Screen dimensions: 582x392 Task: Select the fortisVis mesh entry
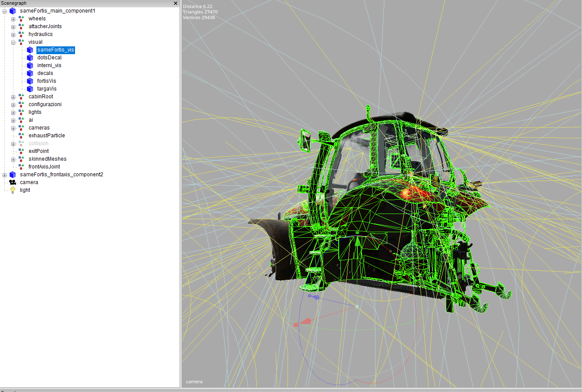pyautogui.click(x=46, y=81)
